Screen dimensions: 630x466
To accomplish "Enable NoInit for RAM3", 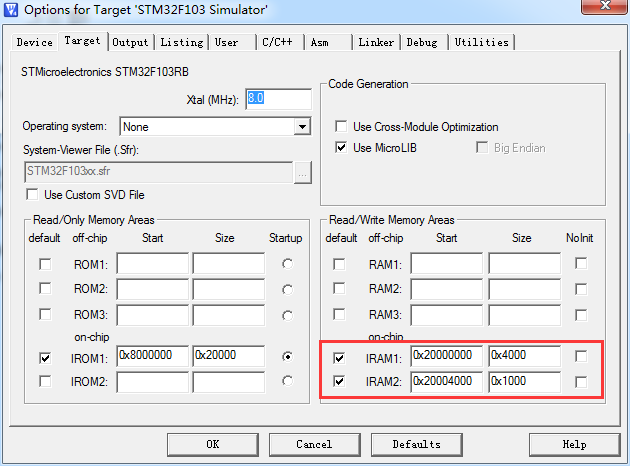I will (x=581, y=315).
